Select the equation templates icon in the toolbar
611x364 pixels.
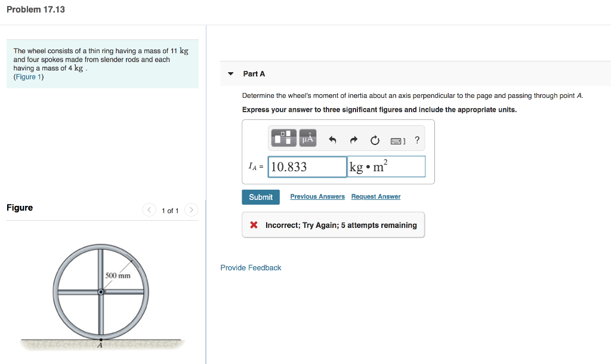pyautogui.click(x=283, y=137)
